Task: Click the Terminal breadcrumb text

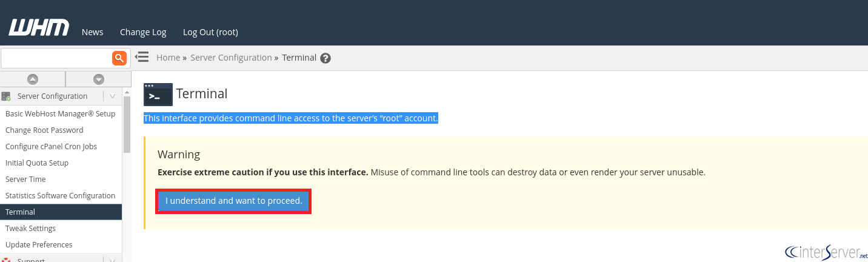Action: click(x=299, y=58)
